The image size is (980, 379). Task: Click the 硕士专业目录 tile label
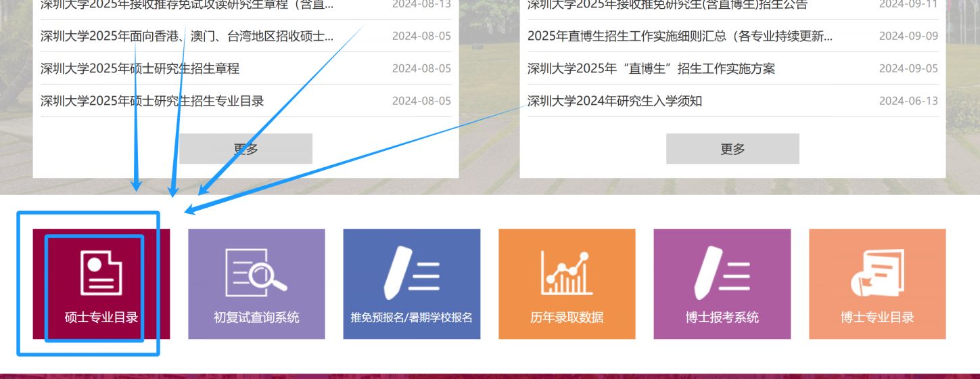tap(101, 317)
